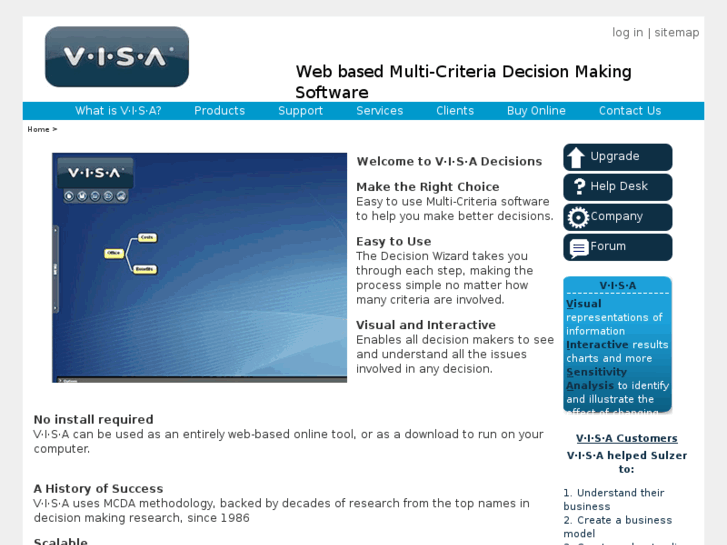727x545 pixels.
Task: Click the 'Make the Right Choice' heading
Action: [x=427, y=187]
